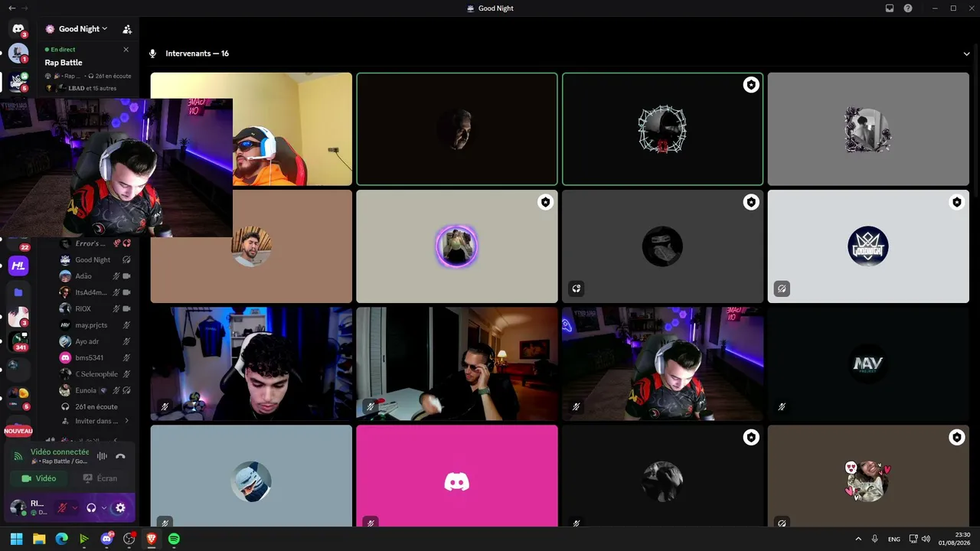Invite people using the add-member icon
980x551 pixels.
point(127,29)
